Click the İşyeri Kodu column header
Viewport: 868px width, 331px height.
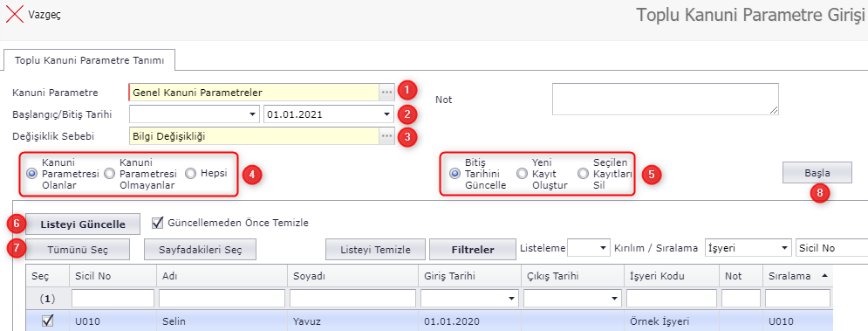pos(672,276)
